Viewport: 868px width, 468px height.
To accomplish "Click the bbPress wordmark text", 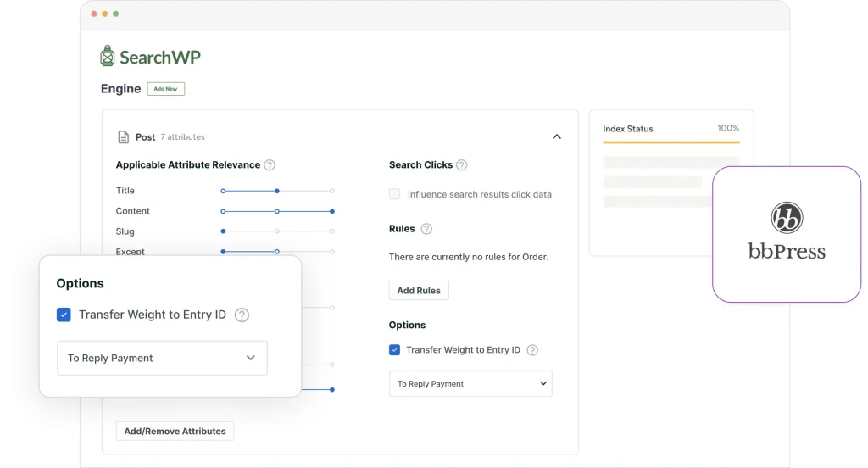I will 787,252.
